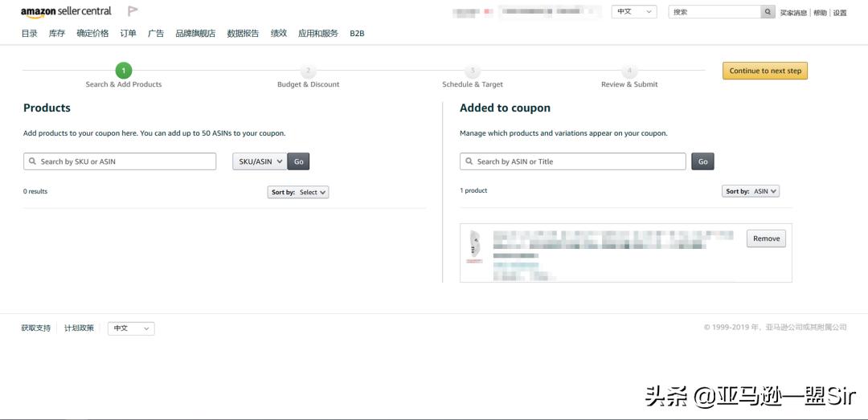The image size is (868, 420).
Task: Open the 广告 advertising menu
Action: [x=156, y=34]
